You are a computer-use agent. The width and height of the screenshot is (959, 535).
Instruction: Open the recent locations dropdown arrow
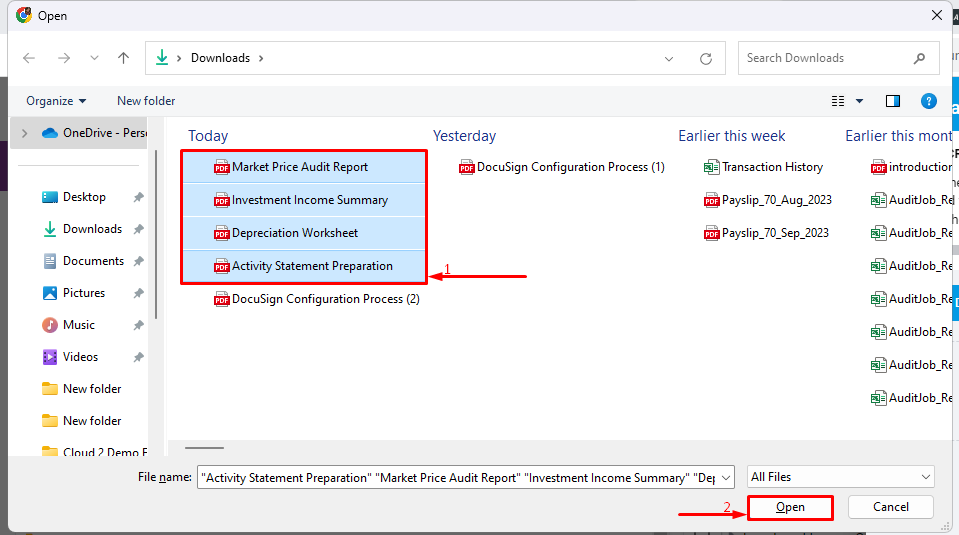pos(94,58)
